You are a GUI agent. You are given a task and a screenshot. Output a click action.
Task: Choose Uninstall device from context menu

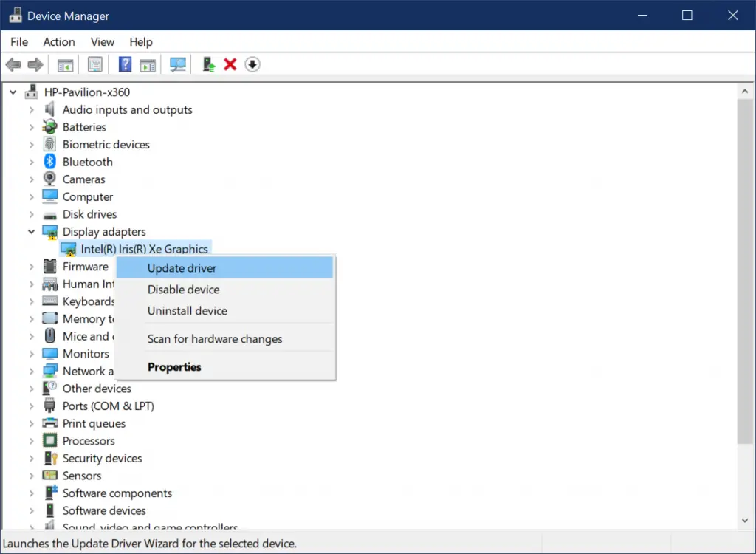pos(224,310)
